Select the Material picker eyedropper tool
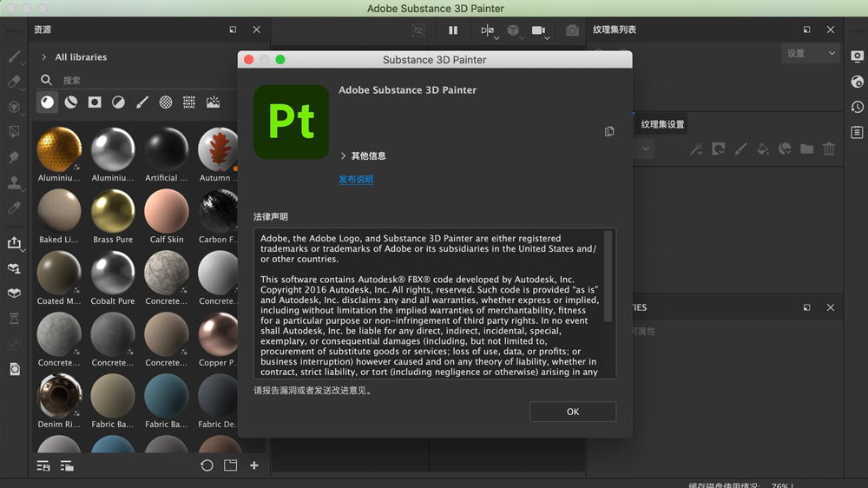Viewport: 868px width, 488px height. (x=15, y=208)
